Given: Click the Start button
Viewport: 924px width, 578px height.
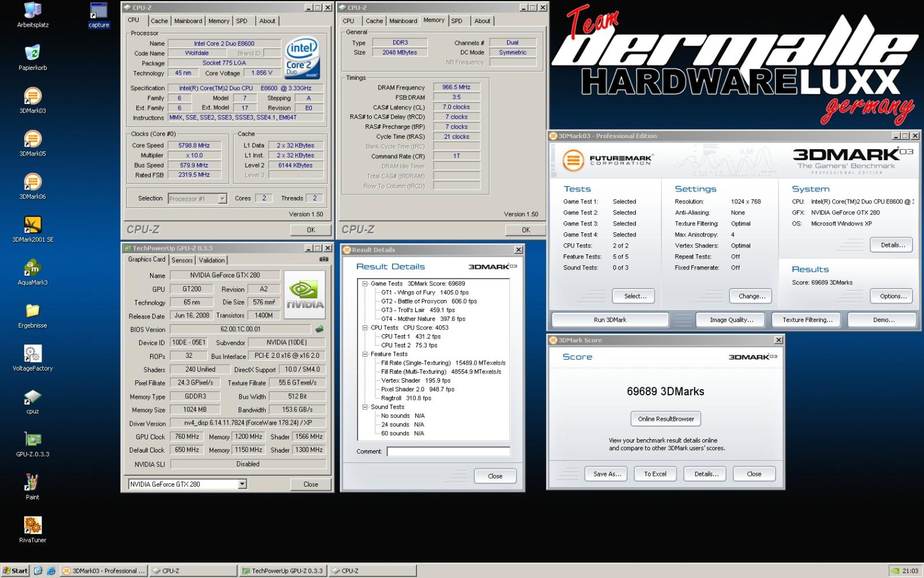Looking at the screenshot, I should coord(16,570).
